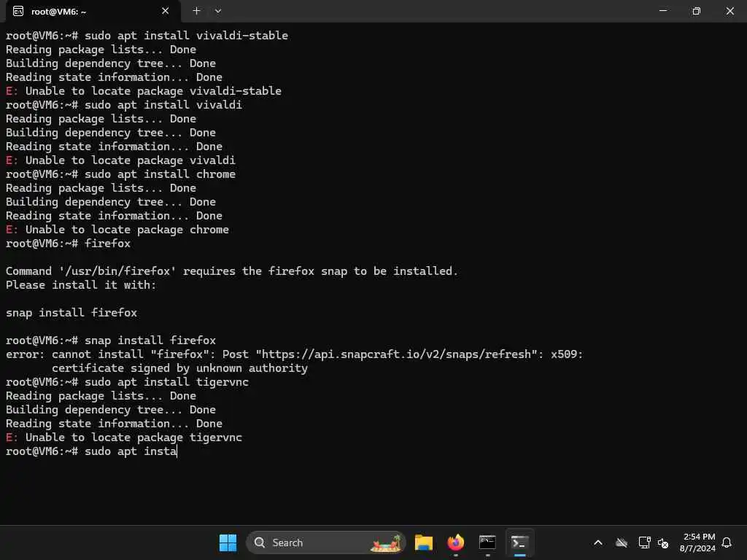Click the beach image in the search box
This screenshot has height=560, width=747.
tap(387, 542)
